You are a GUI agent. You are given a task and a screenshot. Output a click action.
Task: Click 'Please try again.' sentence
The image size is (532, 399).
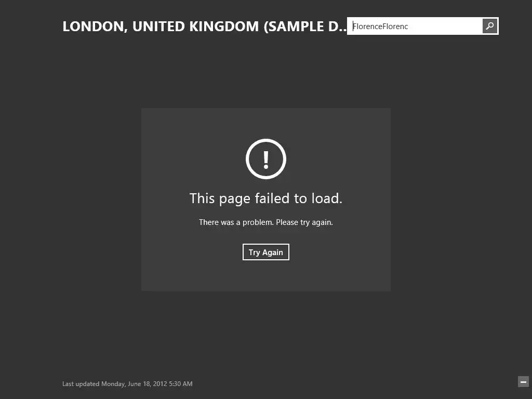pyautogui.click(x=304, y=222)
